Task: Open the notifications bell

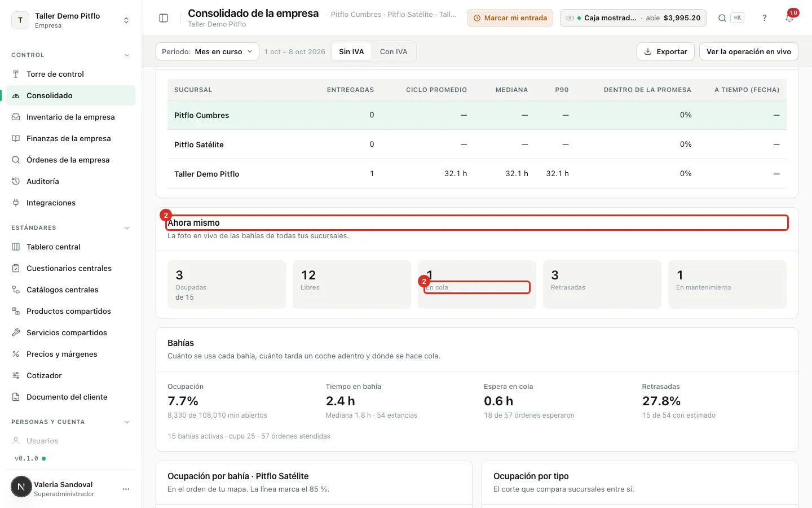Action: pyautogui.click(x=789, y=18)
